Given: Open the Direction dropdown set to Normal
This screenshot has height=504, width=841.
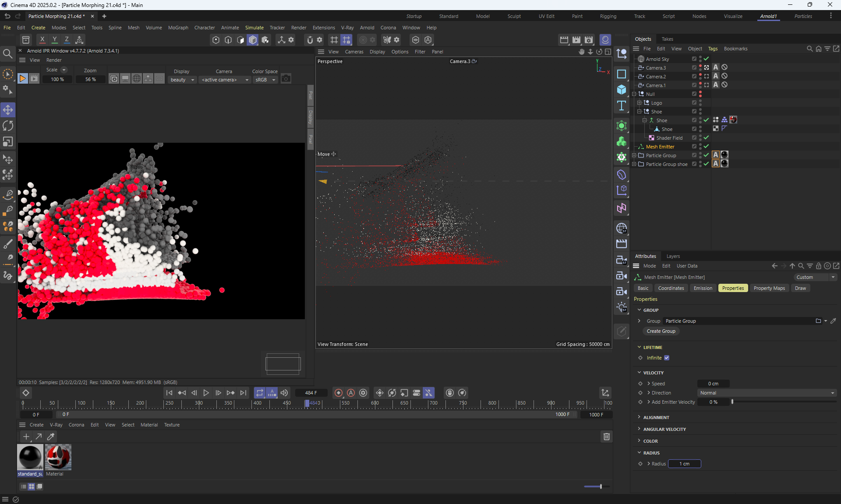Looking at the screenshot, I should (767, 393).
